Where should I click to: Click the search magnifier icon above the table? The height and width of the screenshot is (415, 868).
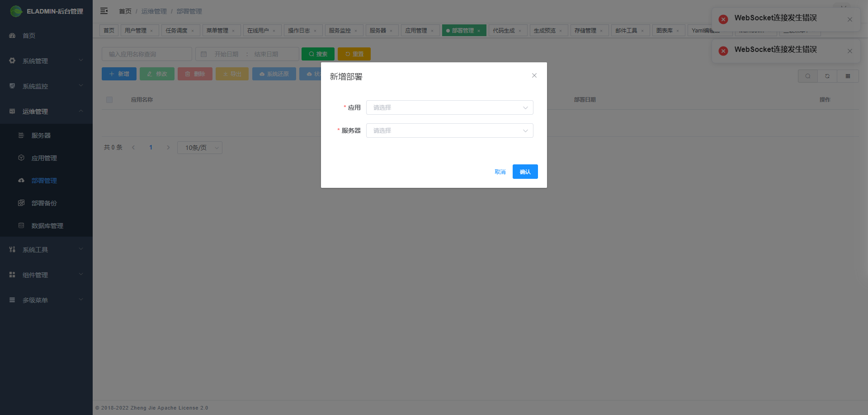pyautogui.click(x=808, y=76)
